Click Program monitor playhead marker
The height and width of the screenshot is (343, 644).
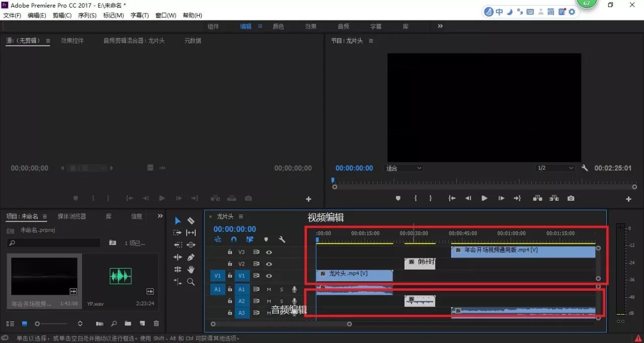click(333, 180)
